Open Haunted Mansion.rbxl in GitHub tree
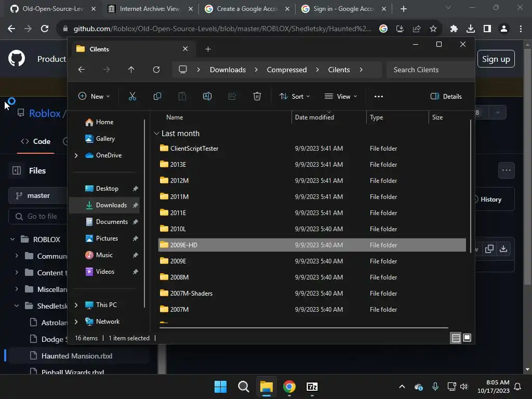 (76, 356)
